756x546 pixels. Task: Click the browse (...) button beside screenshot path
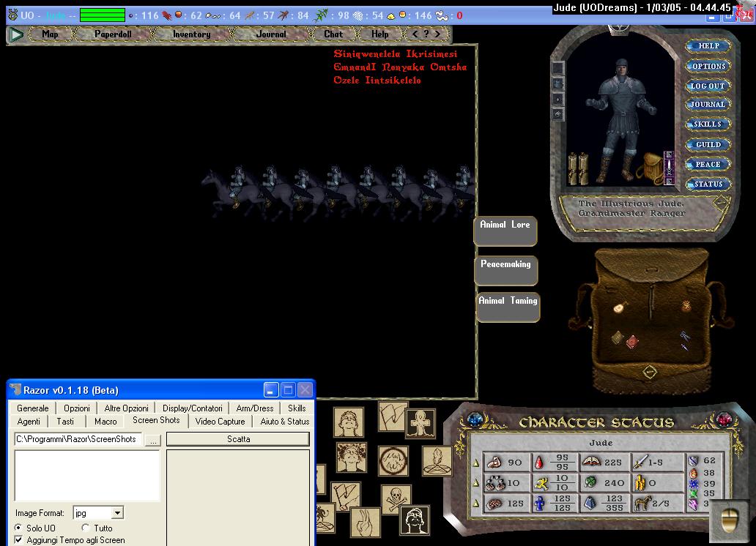(x=153, y=441)
